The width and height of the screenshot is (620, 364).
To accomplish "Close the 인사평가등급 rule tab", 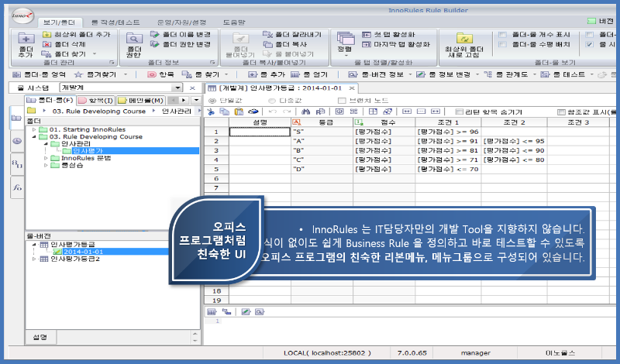I will [x=352, y=88].
